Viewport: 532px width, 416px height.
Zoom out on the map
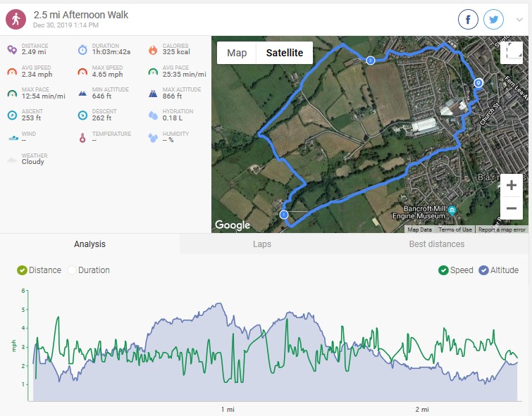(511, 208)
